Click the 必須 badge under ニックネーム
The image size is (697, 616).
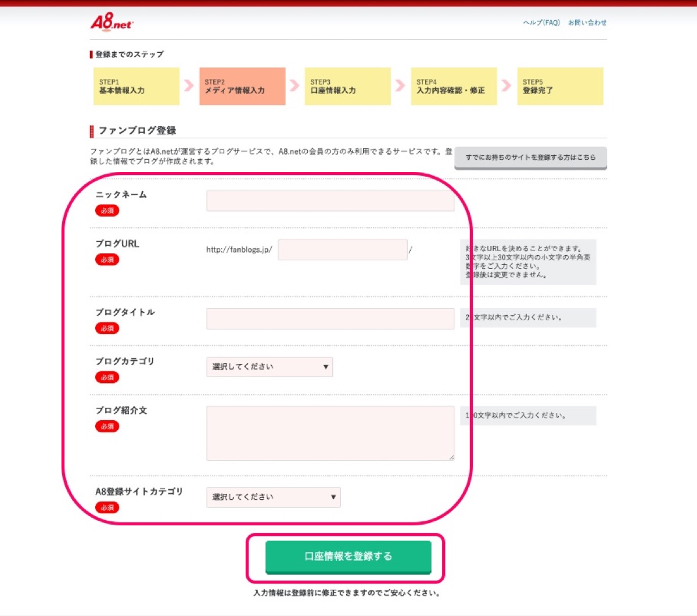(107, 210)
